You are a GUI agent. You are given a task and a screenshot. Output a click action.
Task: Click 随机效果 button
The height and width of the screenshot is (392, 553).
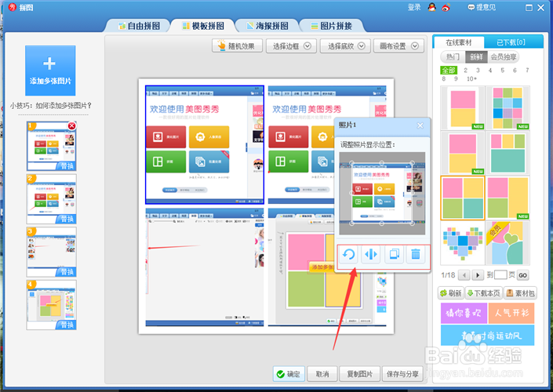237,45
